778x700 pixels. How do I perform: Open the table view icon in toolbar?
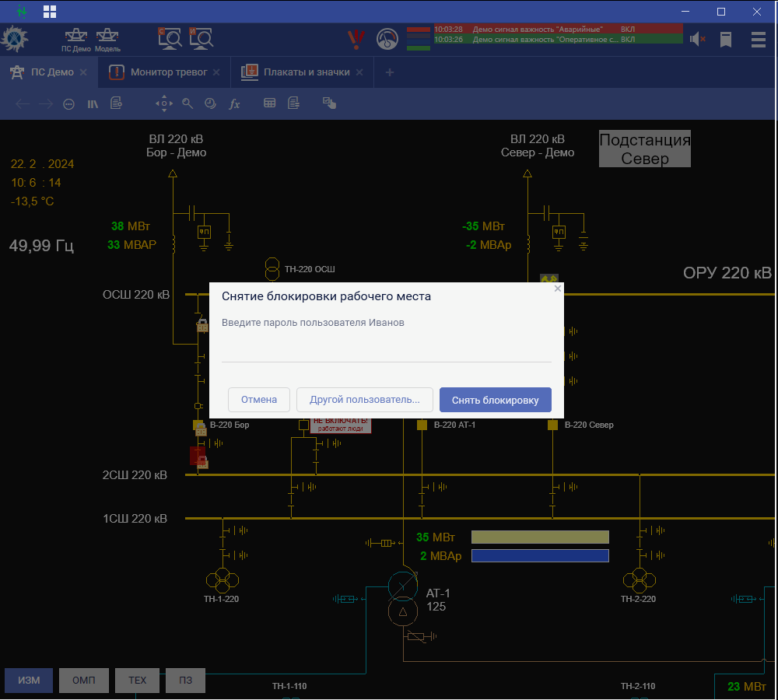pyautogui.click(x=269, y=103)
